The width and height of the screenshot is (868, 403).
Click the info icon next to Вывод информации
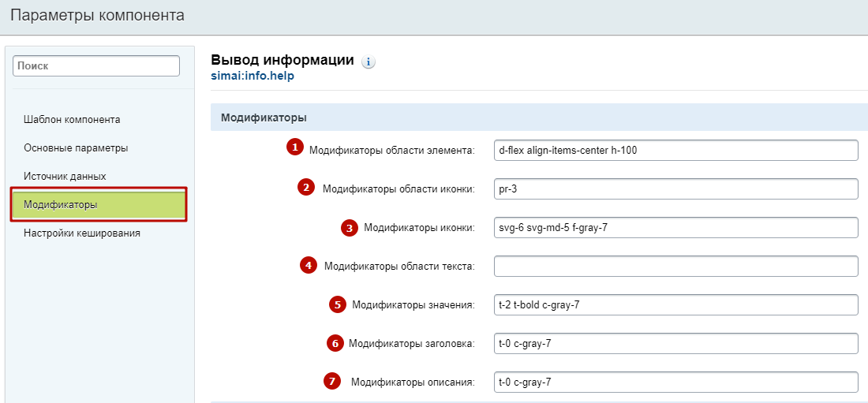(369, 62)
